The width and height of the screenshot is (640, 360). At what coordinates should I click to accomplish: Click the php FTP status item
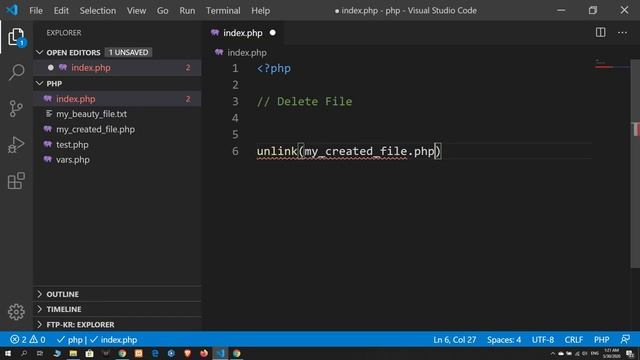[x=69, y=340]
